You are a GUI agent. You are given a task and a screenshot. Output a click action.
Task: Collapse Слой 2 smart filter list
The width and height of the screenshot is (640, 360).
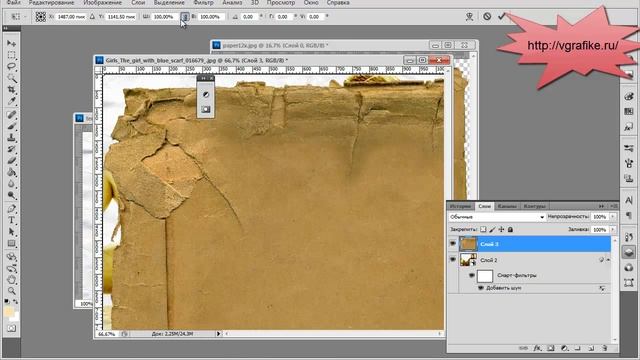pos(608,260)
